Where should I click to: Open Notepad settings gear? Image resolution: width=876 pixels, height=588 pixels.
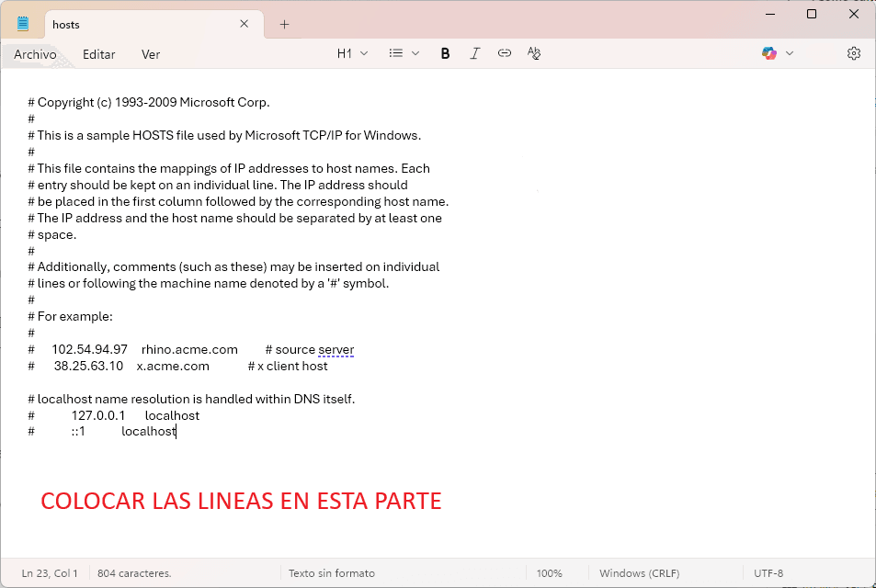[x=853, y=54]
